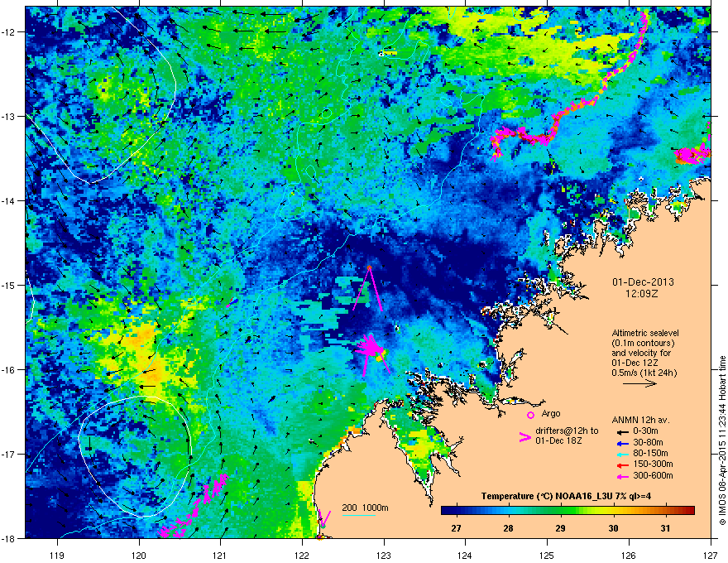Click the green section of color bar near 29
Viewport: 728px width, 563px height.
(561, 511)
